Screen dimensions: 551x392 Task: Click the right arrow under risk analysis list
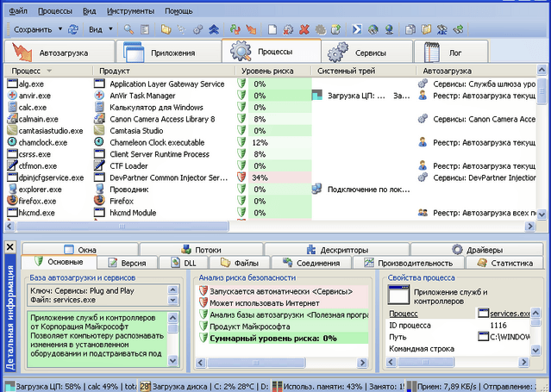[x=362, y=363]
